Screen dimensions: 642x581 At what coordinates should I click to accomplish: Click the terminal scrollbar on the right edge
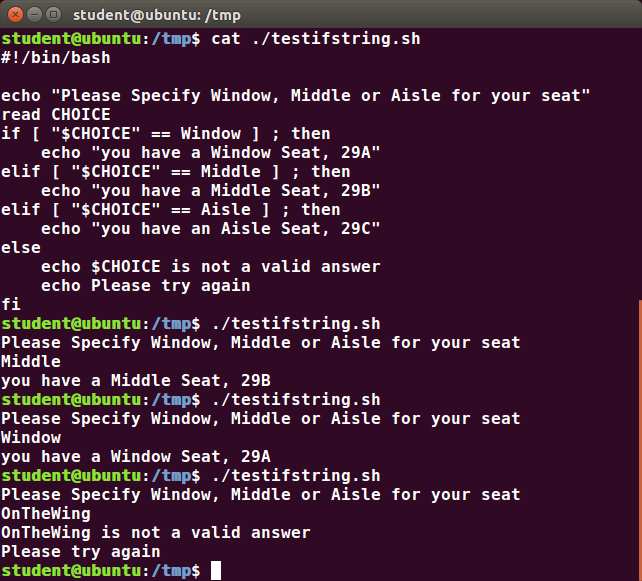(x=640, y=440)
